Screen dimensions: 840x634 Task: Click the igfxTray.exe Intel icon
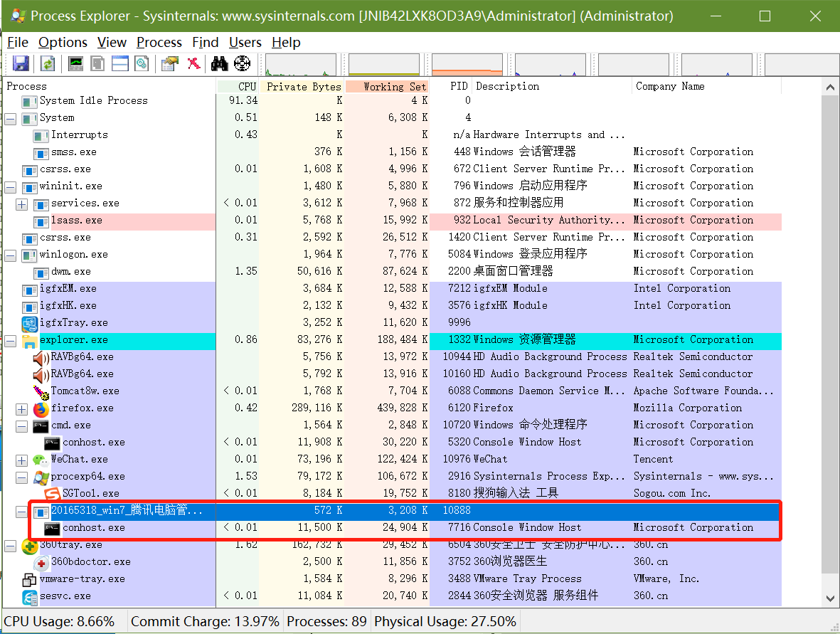(x=29, y=324)
